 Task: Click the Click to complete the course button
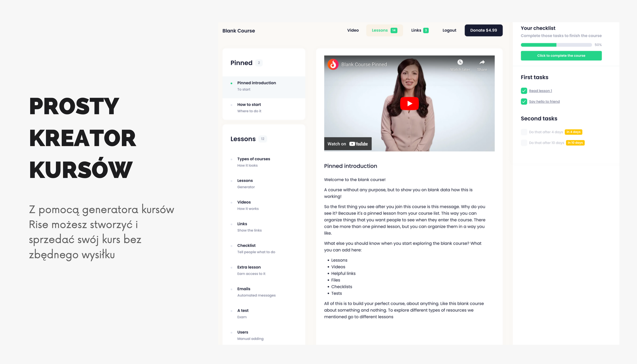(x=561, y=55)
